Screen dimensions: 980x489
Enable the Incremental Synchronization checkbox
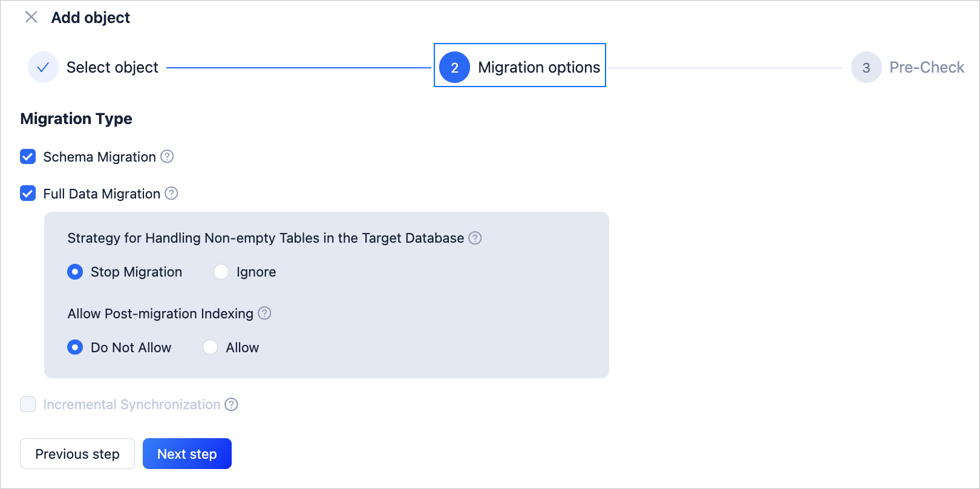[28, 404]
